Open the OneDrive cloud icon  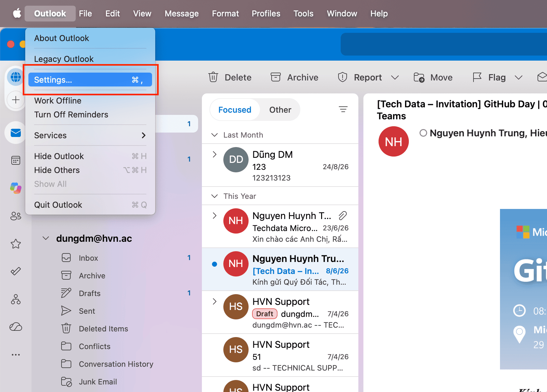click(x=16, y=327)
